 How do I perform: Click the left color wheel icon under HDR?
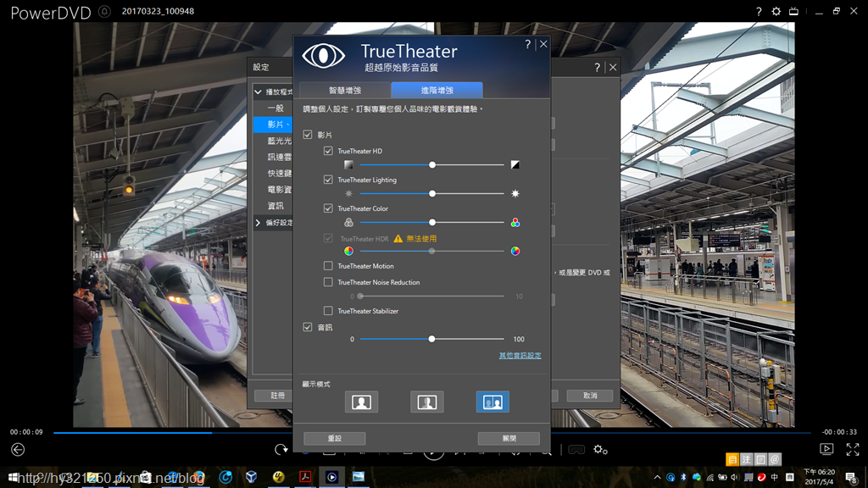click(x=348, y=251)
